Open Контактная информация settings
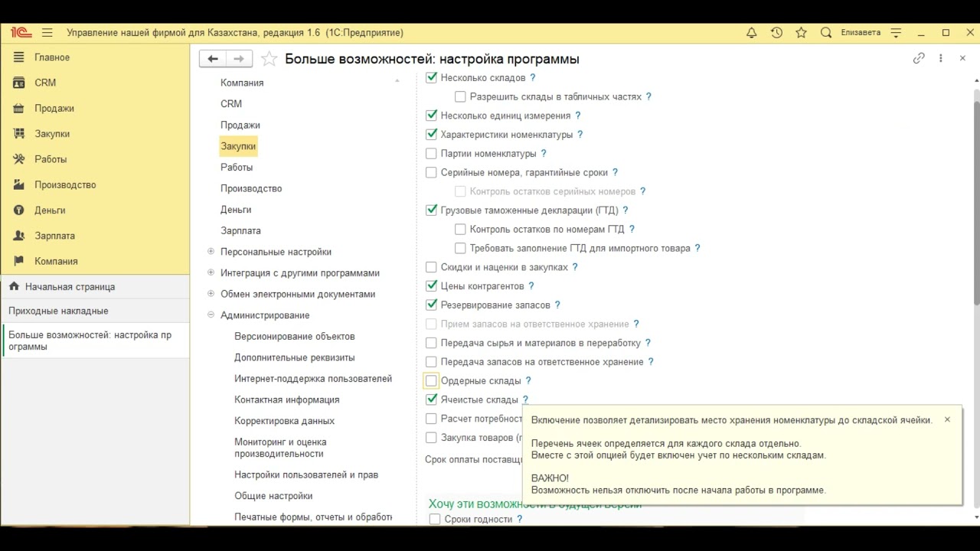Viewport: 980px width, 551px height. (x=287, y=399)
